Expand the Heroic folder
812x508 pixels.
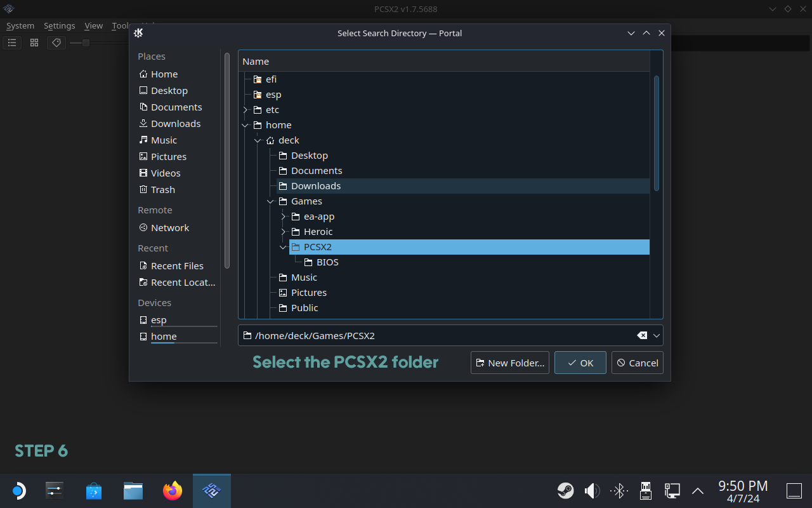point(284,232)
